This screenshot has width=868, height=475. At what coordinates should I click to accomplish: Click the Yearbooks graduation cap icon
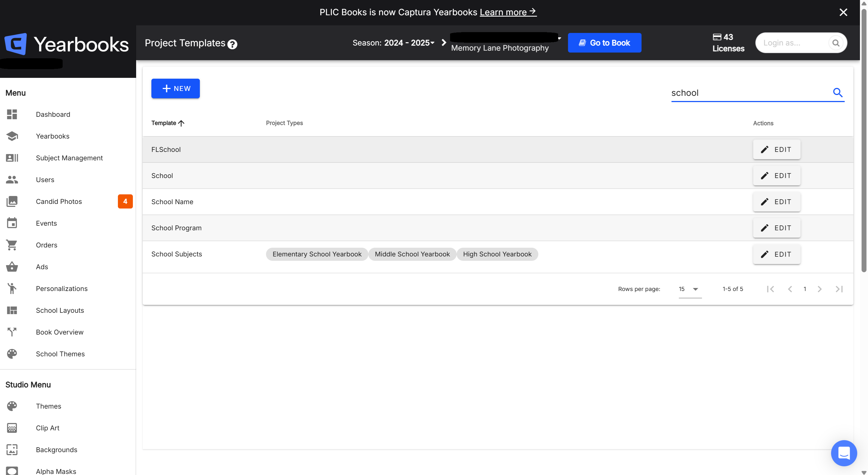12,136
